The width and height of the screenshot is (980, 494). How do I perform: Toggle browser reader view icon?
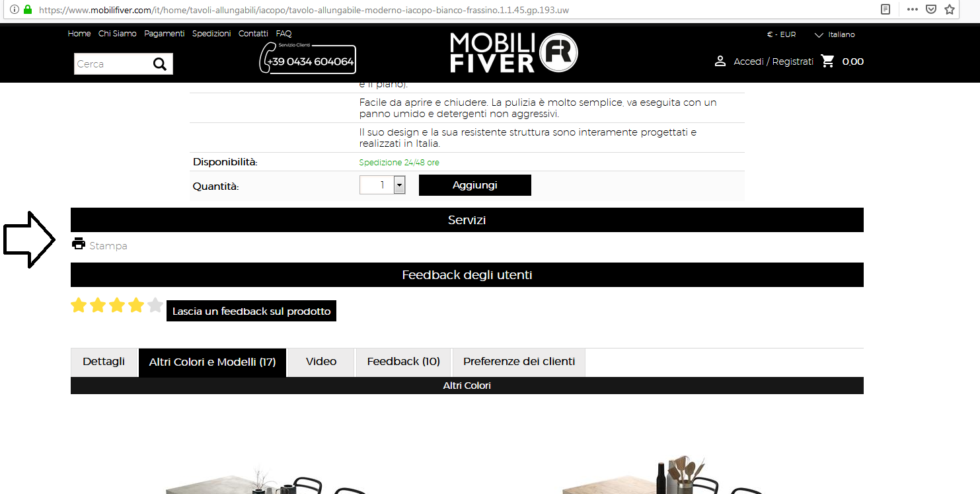pos(886,10)
